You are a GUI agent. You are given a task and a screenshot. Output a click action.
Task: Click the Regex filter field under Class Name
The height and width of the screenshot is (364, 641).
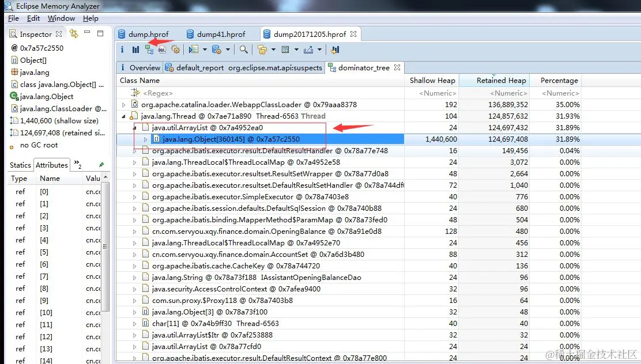(261, 93)
